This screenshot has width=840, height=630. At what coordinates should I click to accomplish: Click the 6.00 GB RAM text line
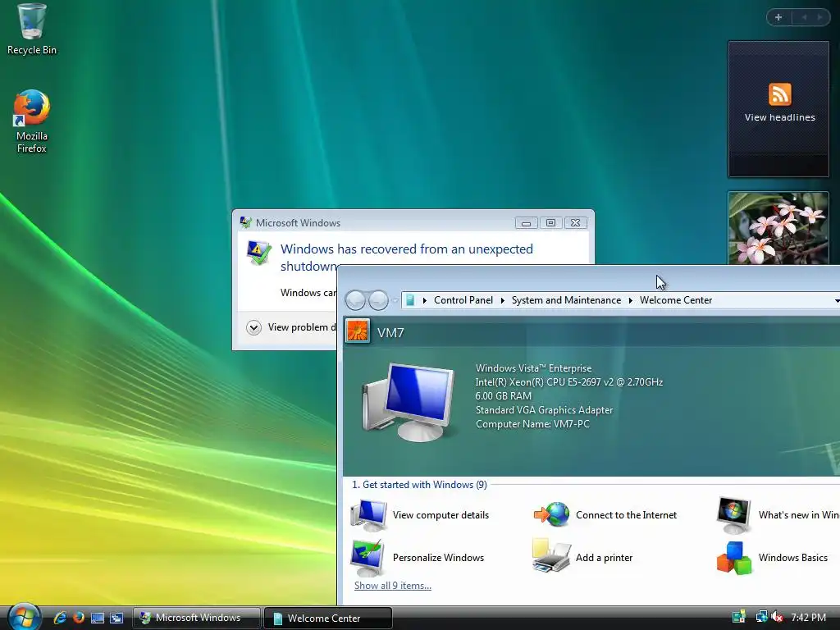tap(503, 396)
